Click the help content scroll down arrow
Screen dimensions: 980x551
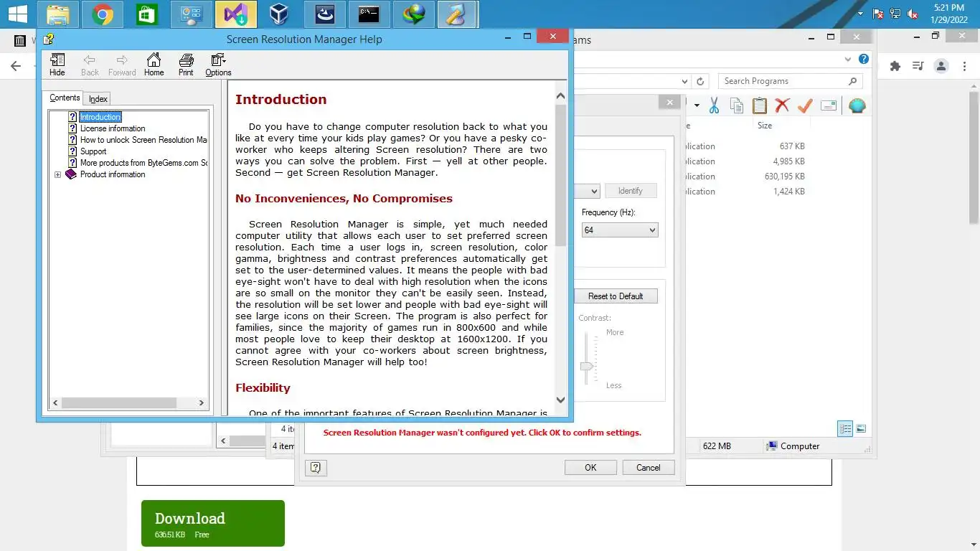560,400
